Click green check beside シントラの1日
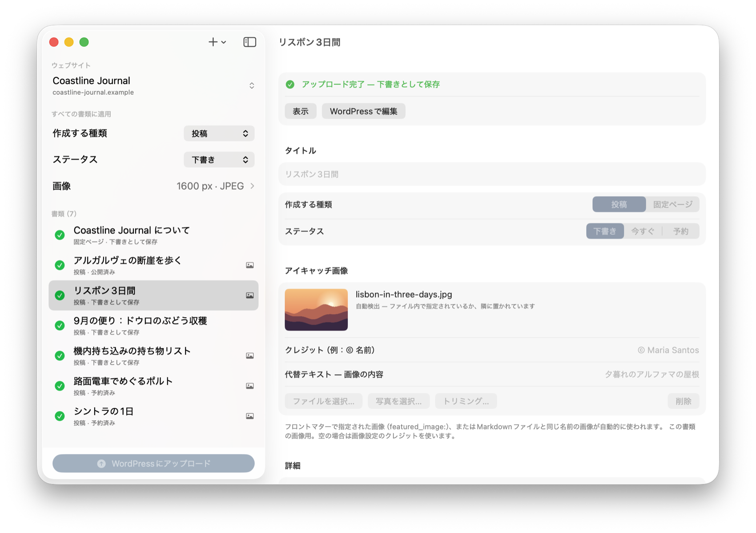 click(x=60, y=416)
